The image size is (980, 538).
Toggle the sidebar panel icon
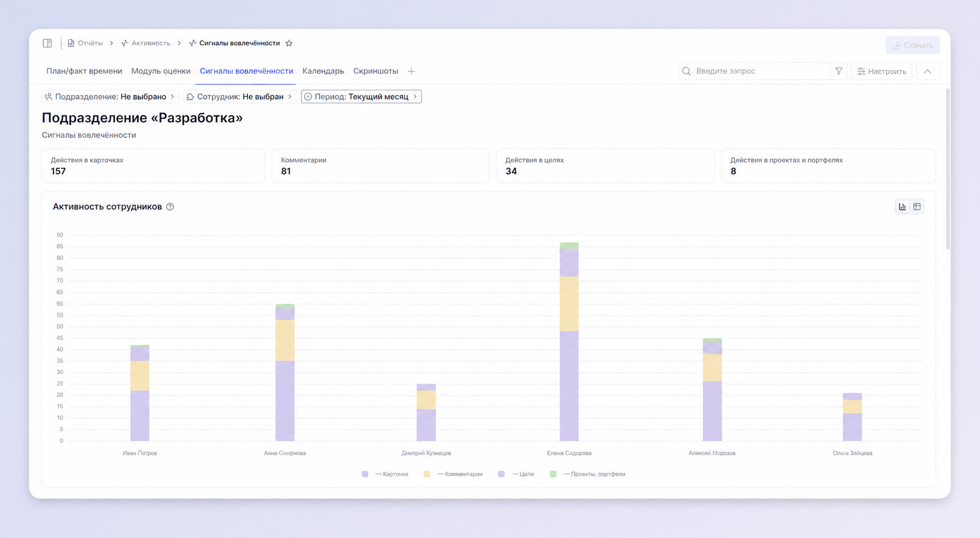pos(47,43)
